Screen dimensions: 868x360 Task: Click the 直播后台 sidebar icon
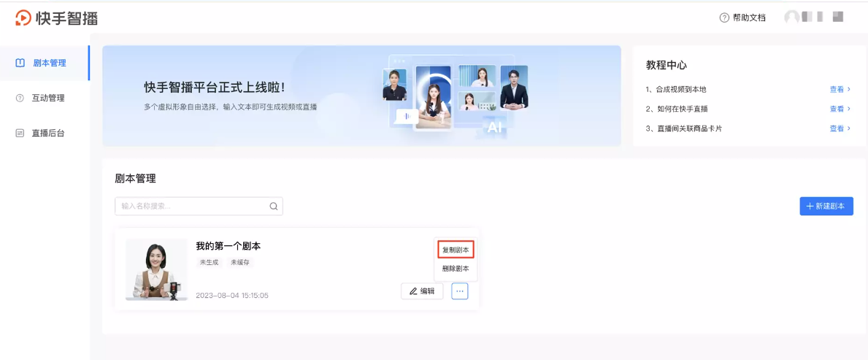click(x=20, y=133)
